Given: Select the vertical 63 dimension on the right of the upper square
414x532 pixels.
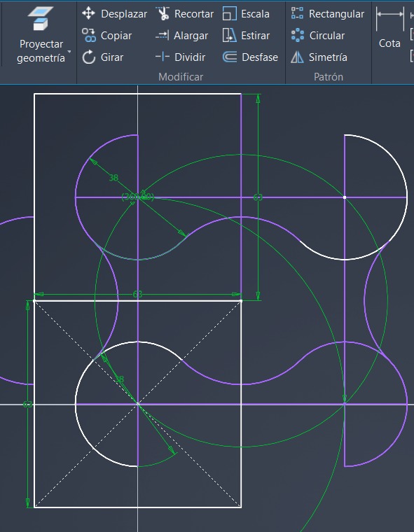Looking at the screenshot, I should click(258, 197).
